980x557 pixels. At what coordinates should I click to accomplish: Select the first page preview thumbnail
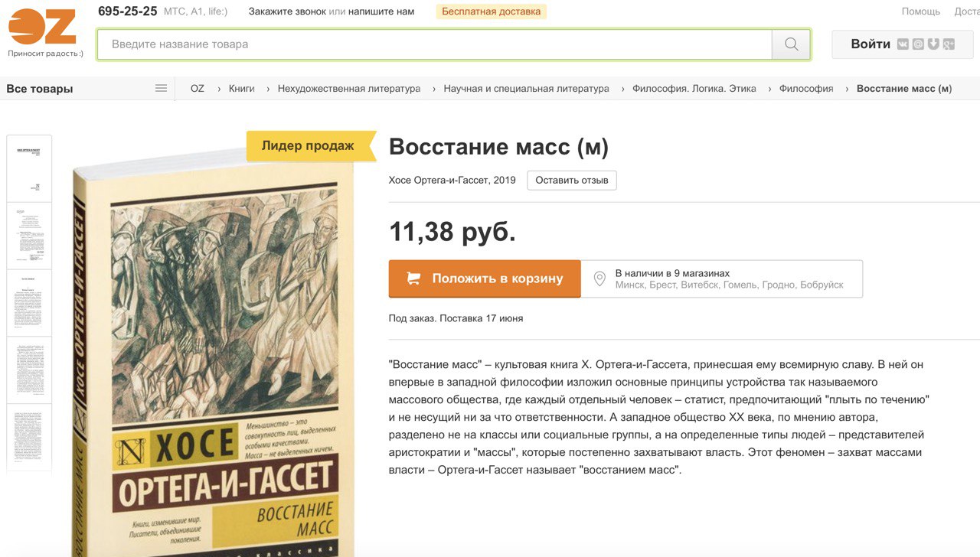pos(29,168)
